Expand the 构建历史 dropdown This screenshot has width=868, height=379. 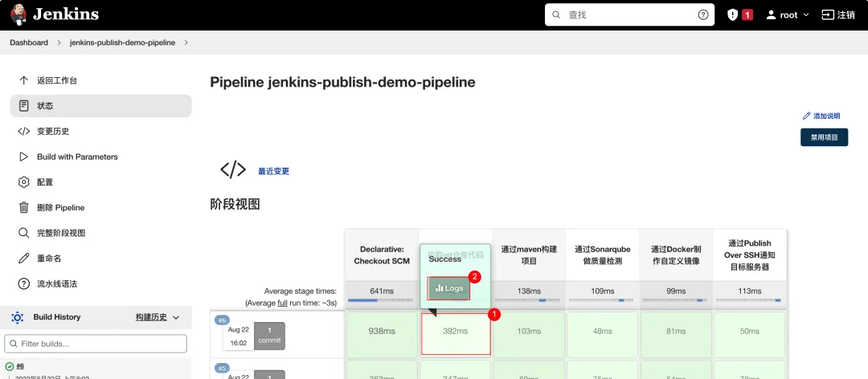coord(158,317)
